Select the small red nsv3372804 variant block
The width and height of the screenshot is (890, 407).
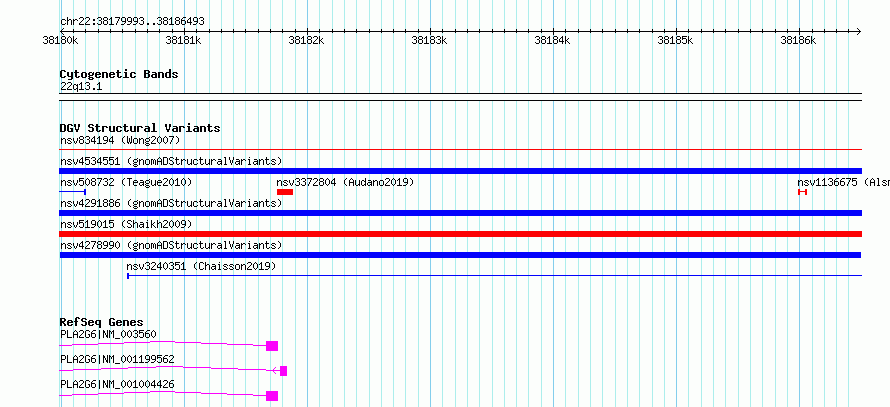tap(285, 192)
